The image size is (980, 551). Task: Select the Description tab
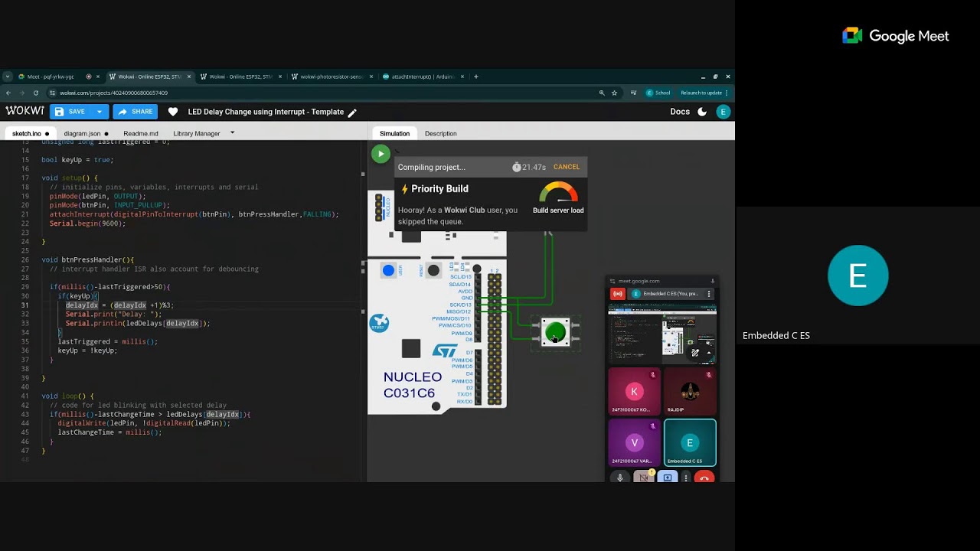point(441,133)
